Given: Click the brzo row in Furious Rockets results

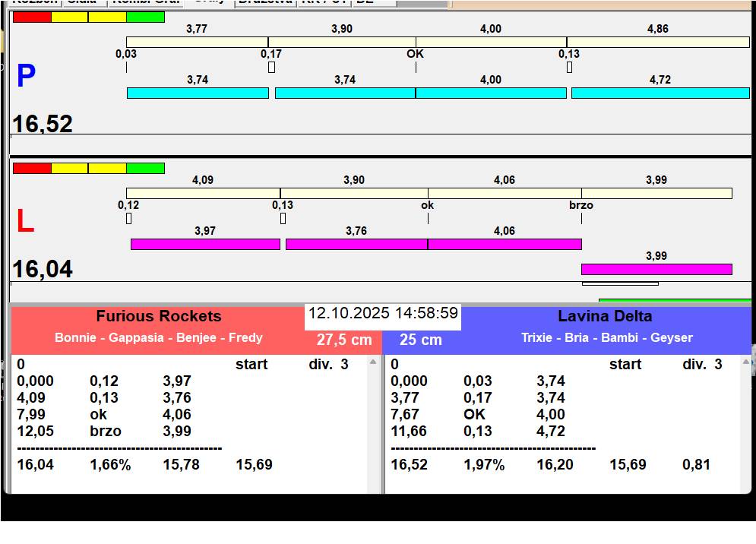Looking at the screenshot, I should pyautogui.click(x=106, y=432).
